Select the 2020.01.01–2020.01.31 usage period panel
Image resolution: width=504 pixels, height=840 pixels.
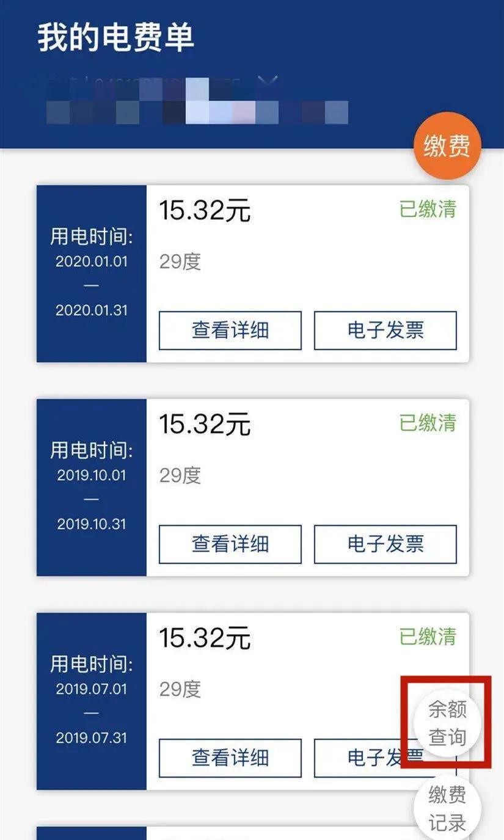[92, 274]
